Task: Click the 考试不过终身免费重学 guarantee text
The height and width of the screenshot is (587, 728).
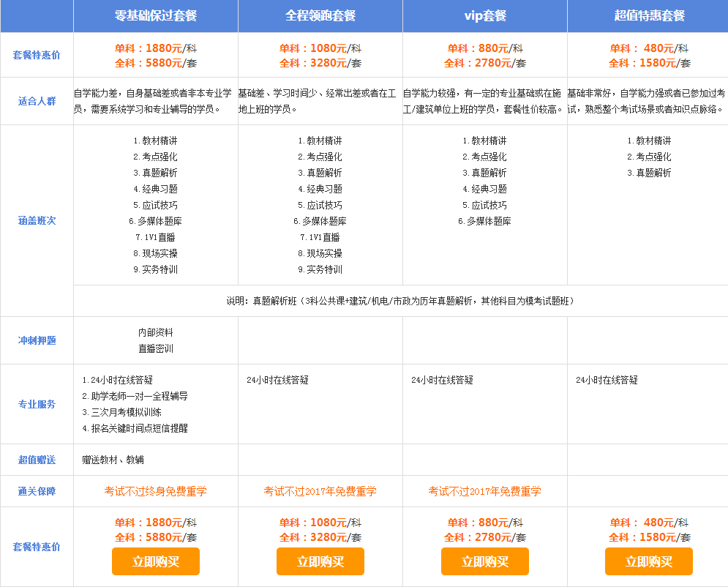Action: coord(155,491)
